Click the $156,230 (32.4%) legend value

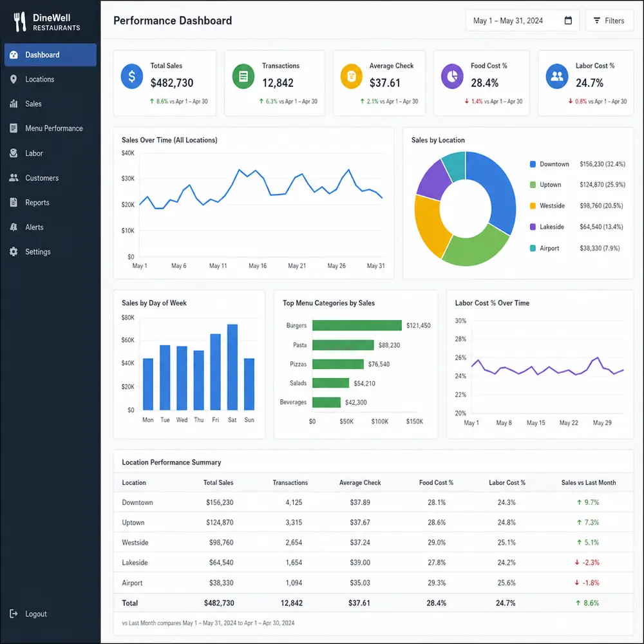[x=603, y=164]
